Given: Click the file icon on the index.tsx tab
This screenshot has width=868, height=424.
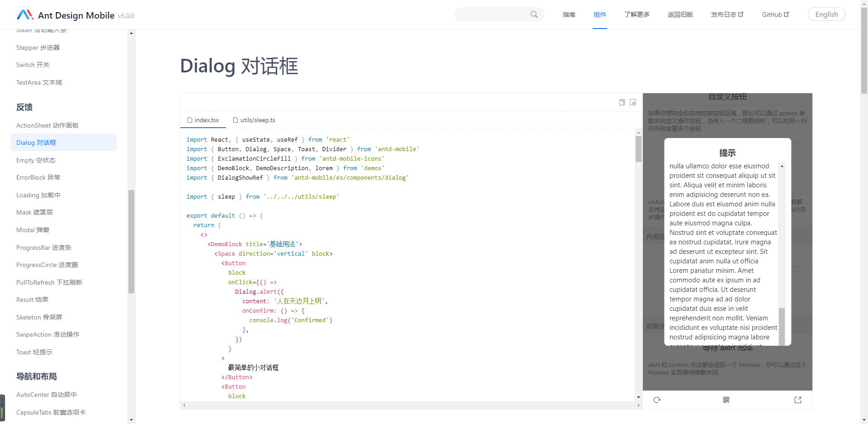Looking at the screenshot, I should click(x=190, y=120).
